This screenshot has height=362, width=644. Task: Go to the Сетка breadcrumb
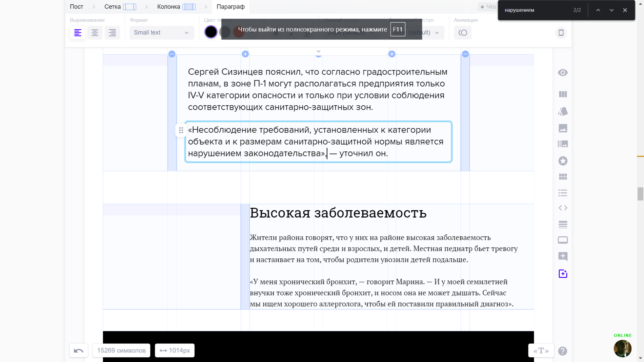[113, 6]
